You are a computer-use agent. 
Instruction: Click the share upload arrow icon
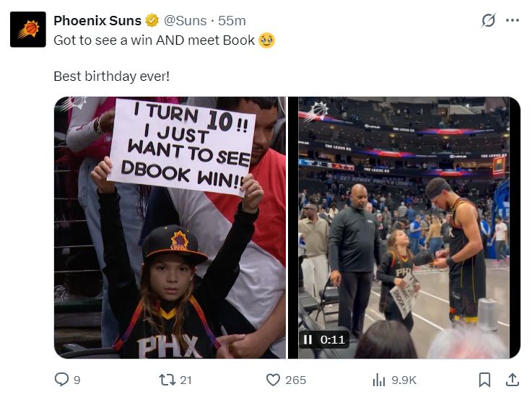512,380
